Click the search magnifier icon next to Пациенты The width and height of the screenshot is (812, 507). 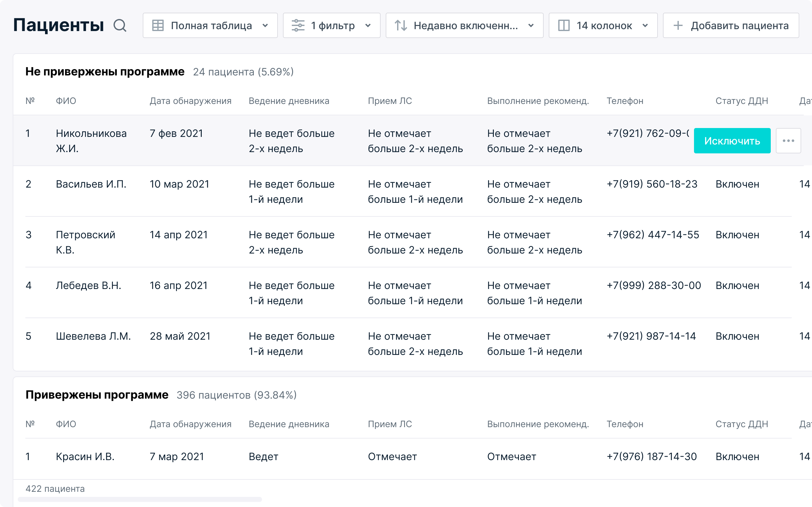click(120, 25)
